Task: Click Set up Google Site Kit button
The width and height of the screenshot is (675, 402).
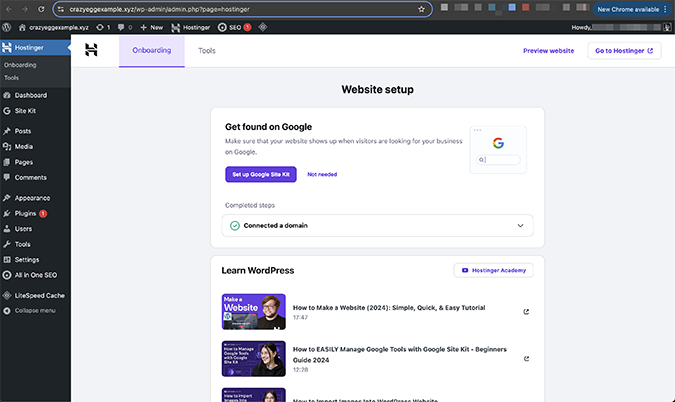Action: (261, 174)
